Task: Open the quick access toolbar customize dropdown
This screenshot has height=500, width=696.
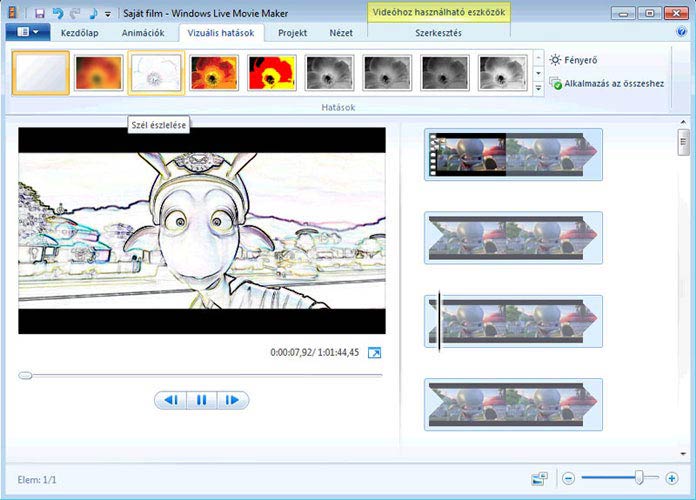Action: (x=108, y=14)
